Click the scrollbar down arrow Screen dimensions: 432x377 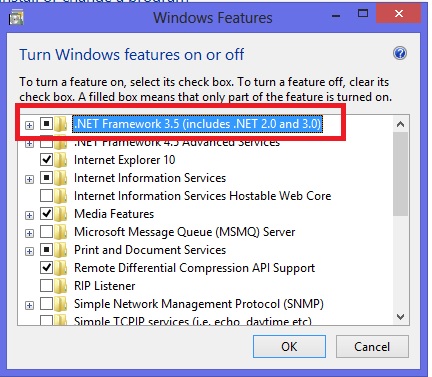[400, 317]
